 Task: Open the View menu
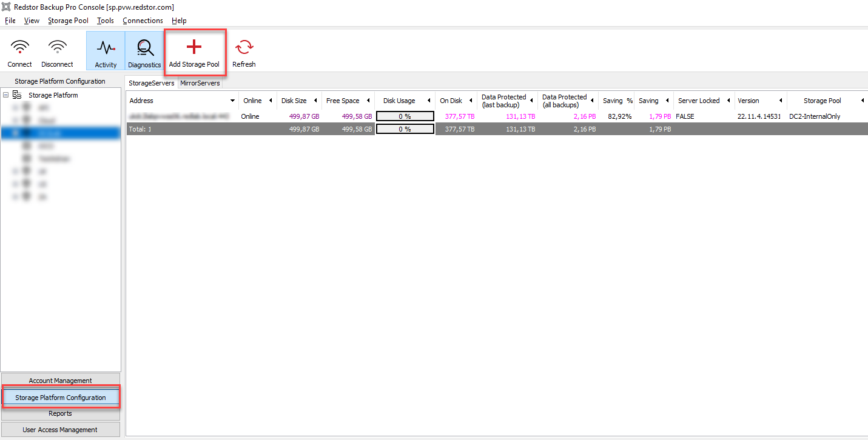click(32, 21)
